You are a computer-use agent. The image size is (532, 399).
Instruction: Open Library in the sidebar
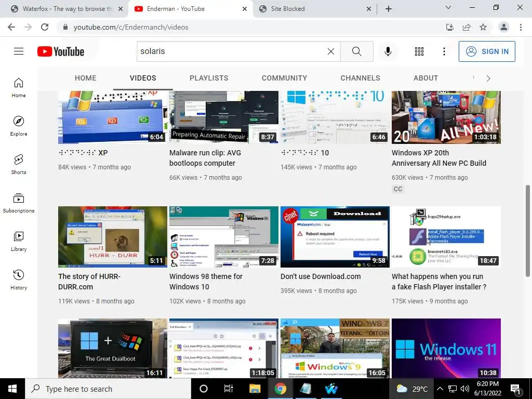[19, 241]
